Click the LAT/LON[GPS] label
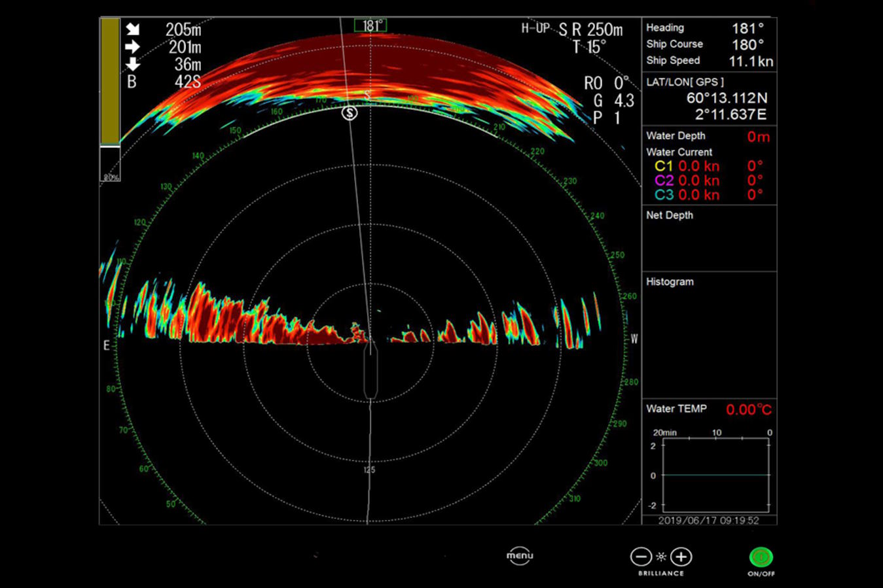 coord(685,82)
